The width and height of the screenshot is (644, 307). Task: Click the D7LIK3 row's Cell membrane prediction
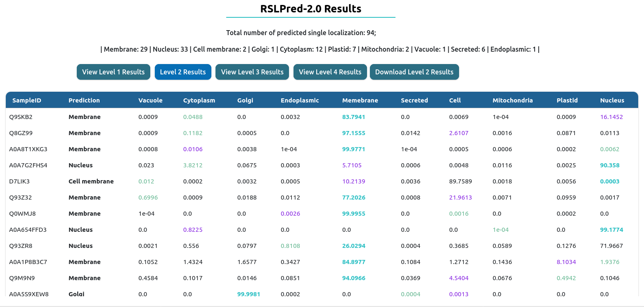(91, 181)
